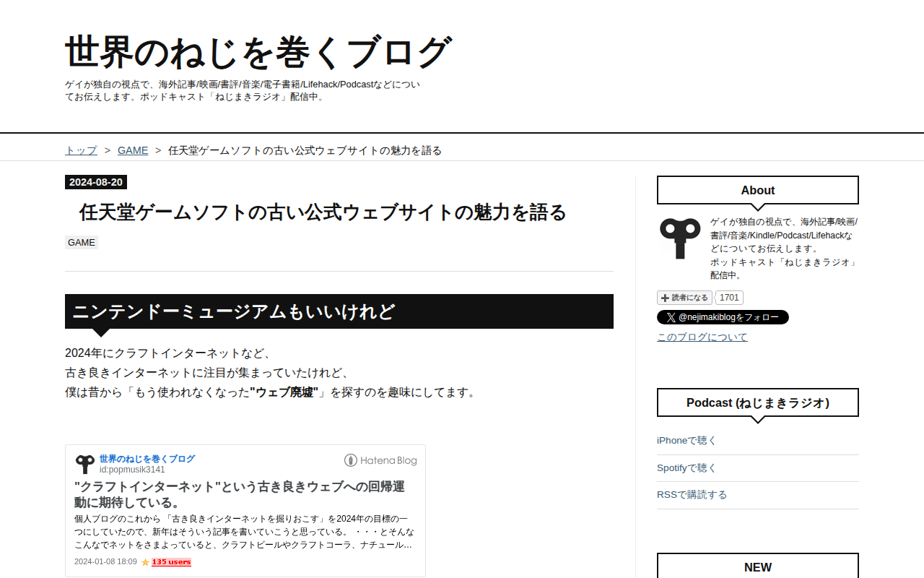Click the wind-up key icon in embedded card
This screenshot has height=578, width=924.
[85, 464]
